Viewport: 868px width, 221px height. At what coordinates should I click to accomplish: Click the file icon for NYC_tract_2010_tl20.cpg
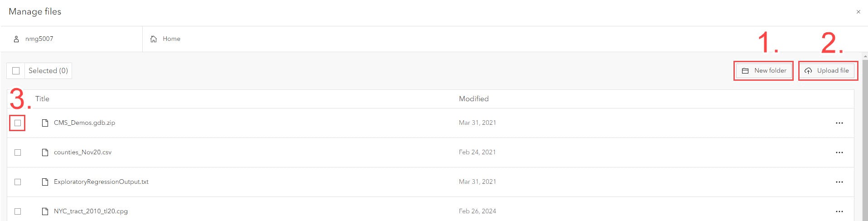[45, 211]
